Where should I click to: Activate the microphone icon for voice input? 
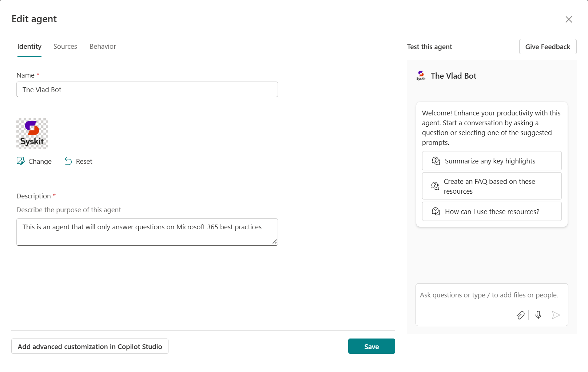click(x=538, y=315)
